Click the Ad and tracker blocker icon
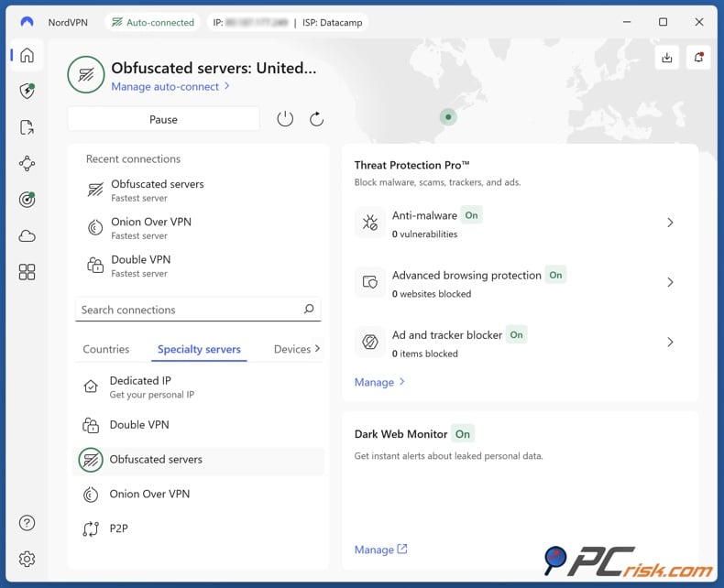 tap(370, 342)
